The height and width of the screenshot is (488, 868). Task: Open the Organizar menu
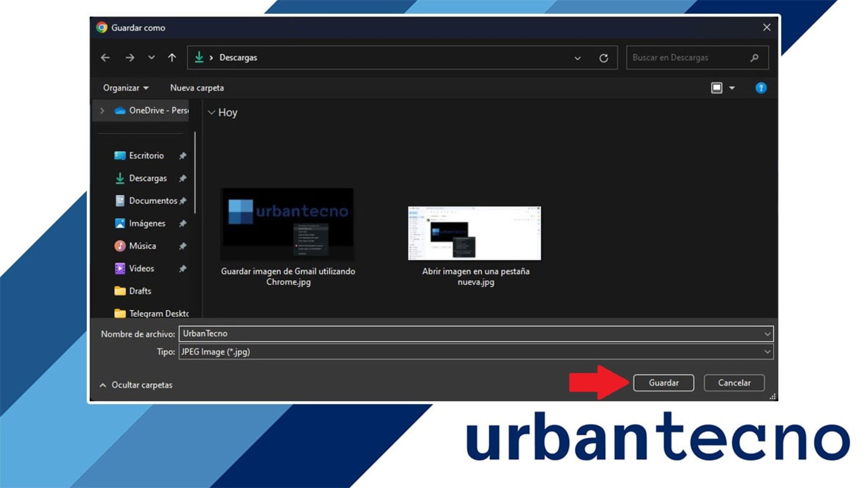125,88
